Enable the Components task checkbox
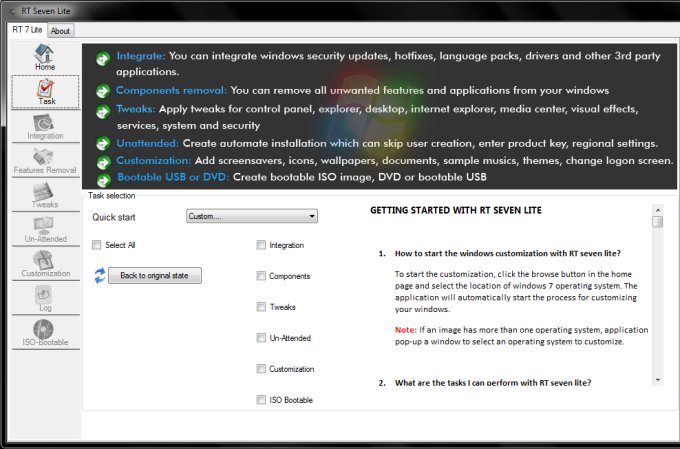The image size is (680, 449). pos(261,276)
